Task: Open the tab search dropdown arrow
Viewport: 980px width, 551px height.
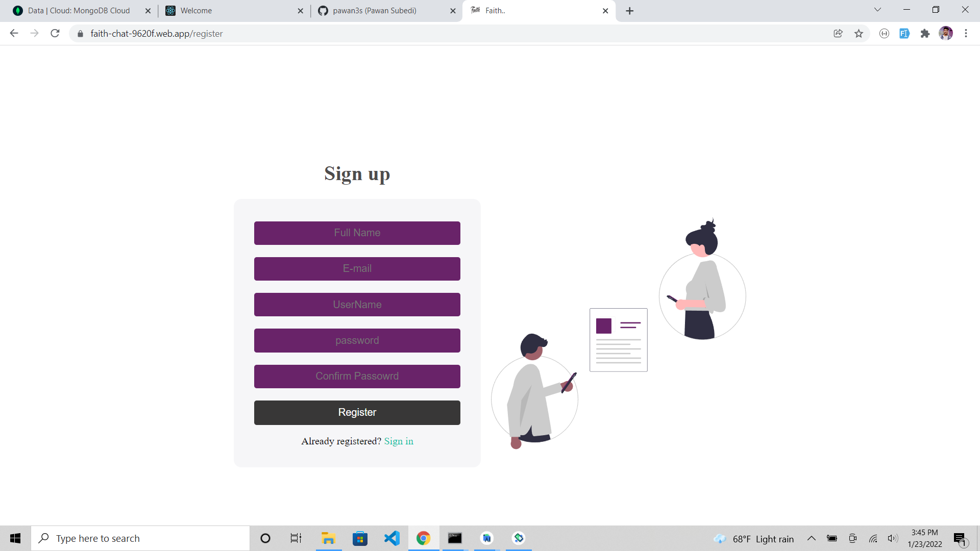Action: click(x=877, y=9)
